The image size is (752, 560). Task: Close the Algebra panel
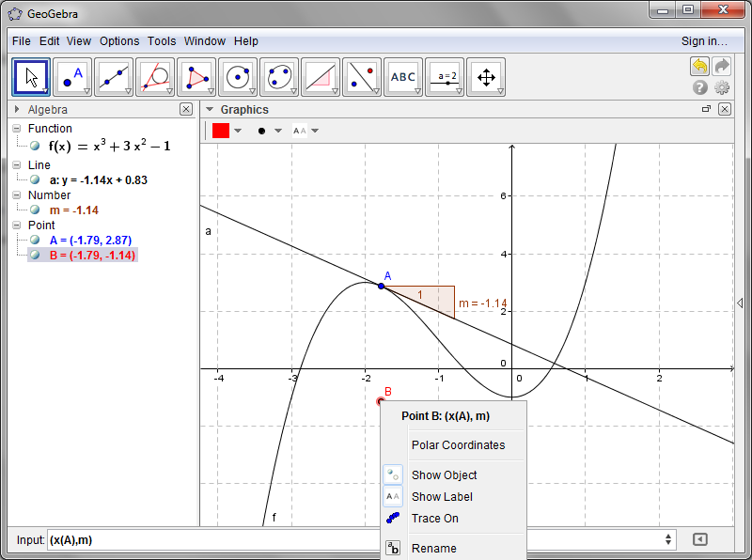click(186, 109)
